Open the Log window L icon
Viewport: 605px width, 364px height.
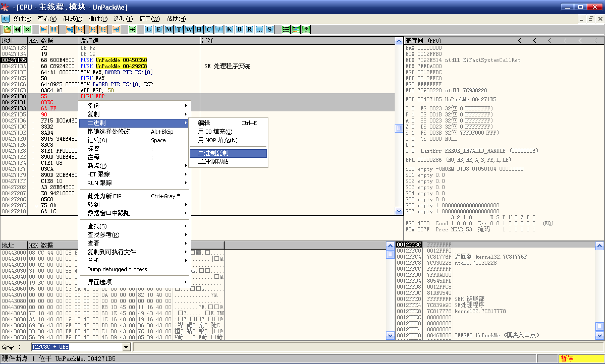(148, 30)
